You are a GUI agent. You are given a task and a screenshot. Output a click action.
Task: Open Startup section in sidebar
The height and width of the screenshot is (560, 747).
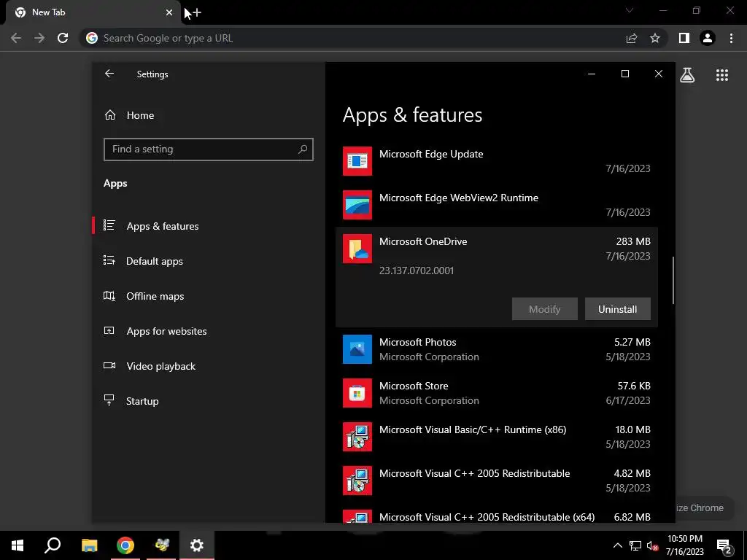click(142, 401)
